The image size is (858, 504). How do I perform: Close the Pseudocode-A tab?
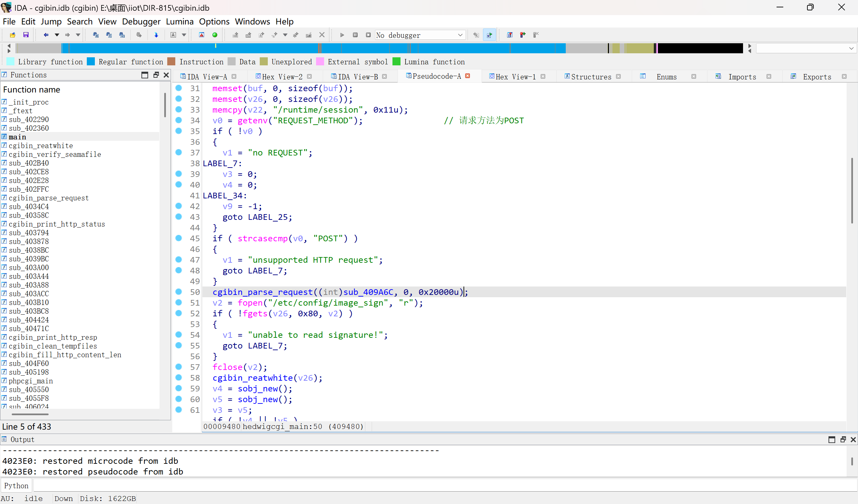(x=468, y=76)
